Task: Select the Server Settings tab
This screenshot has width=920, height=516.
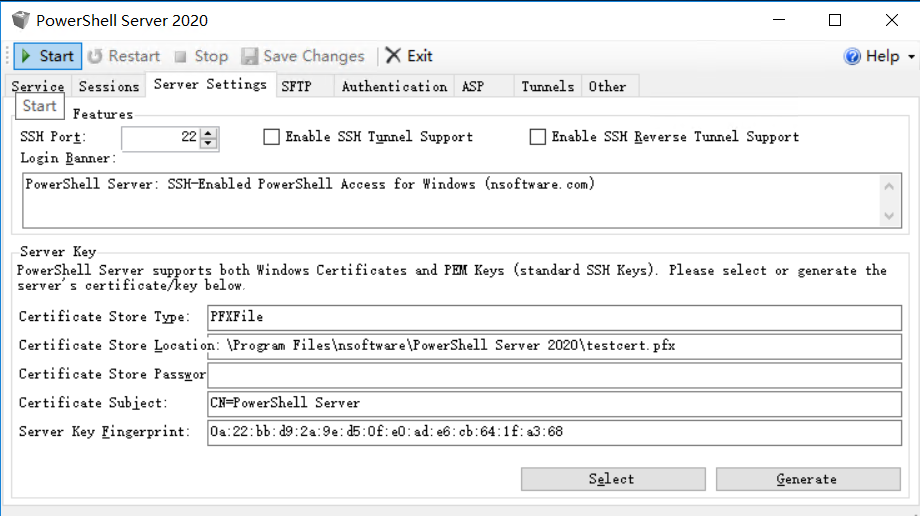Action: click(x=210, y=84)
